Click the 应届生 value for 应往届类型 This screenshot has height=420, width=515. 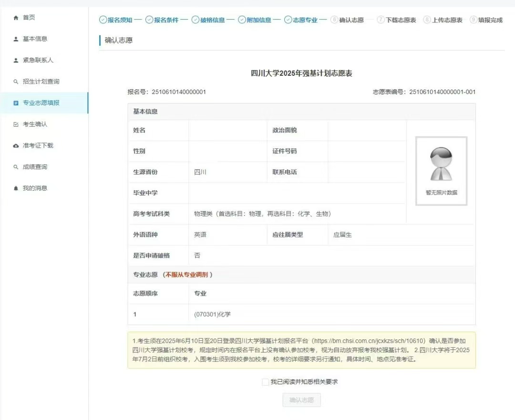click(342, 235)
